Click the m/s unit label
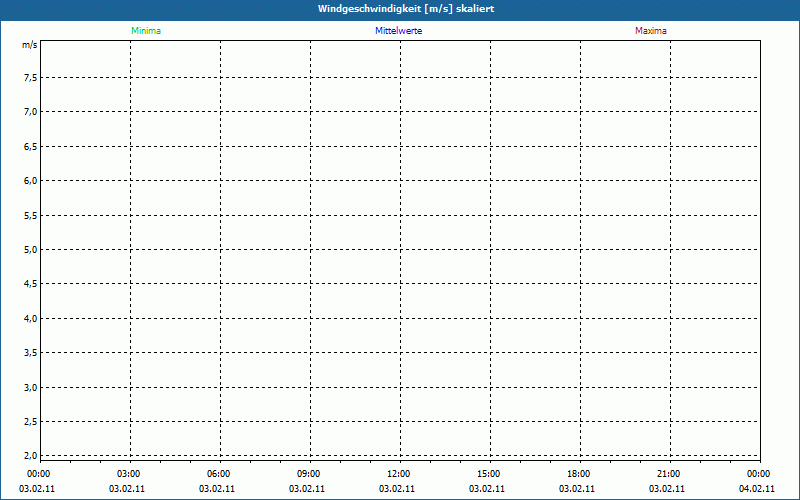Screen dimensions: 800x500 click(30, 45)
